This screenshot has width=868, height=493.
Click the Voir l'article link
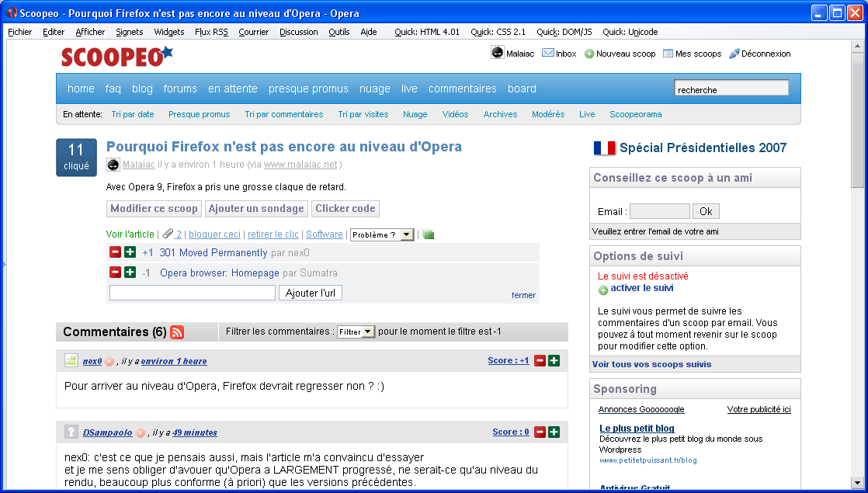click(130, 234)
